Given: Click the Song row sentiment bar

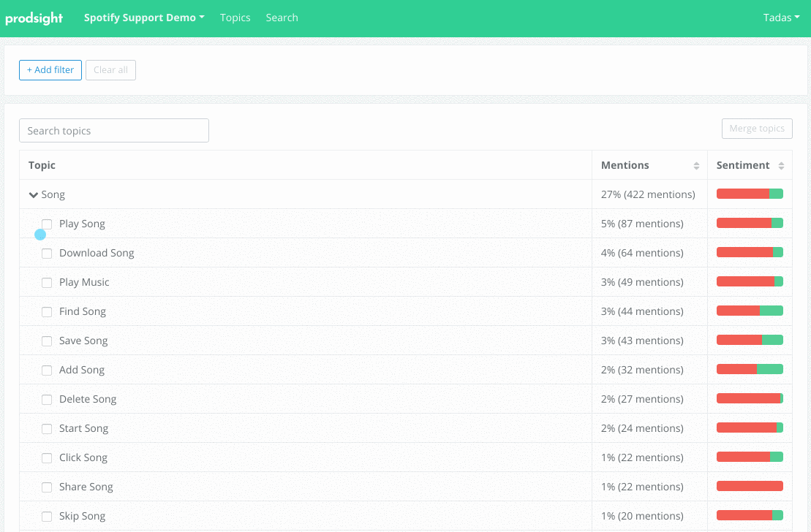Looking at the screenshot, I should [x=750, y=194].
